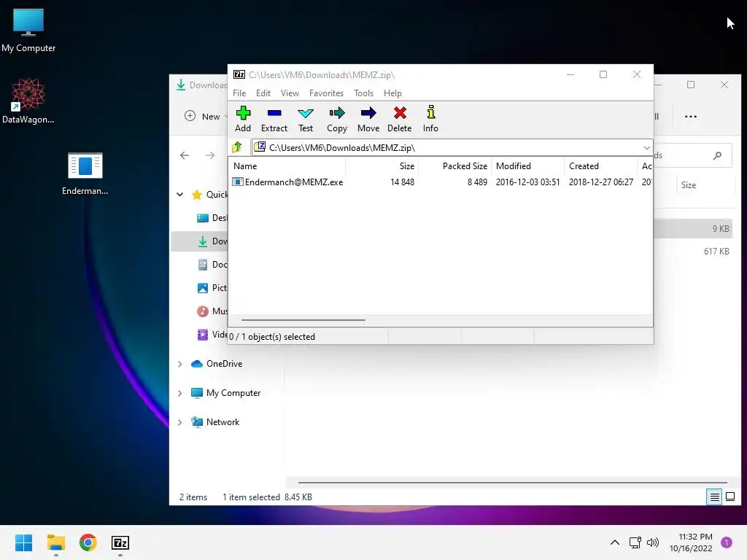Open the Info tool in 7-Zip
This screenshot has width=747, height=560.
430,119
